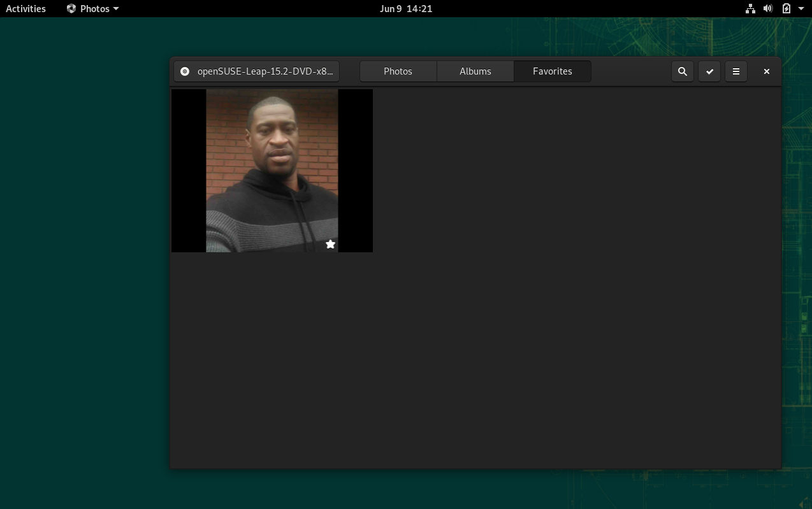The width and height of the screenshot is (812, 509).
Task: Click the Photos label in the top bar
Action: pyautogui.click(x=94, y=9)
